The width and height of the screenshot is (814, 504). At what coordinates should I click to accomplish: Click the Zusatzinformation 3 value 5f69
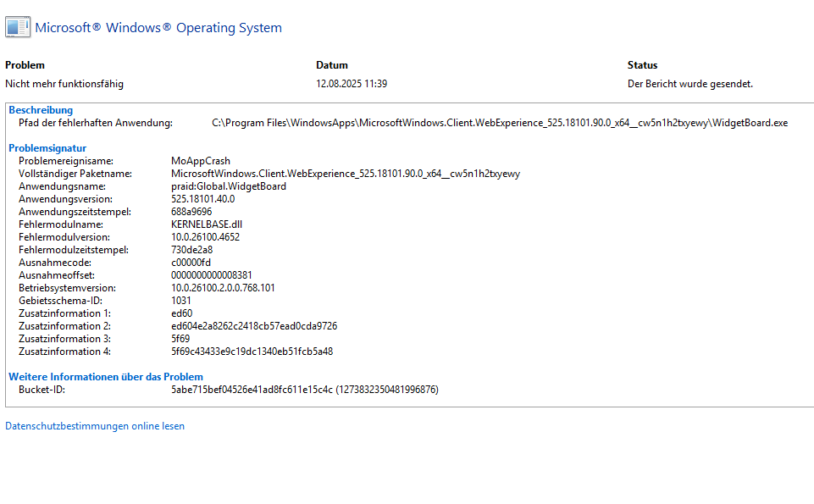(x=180, y=339)
